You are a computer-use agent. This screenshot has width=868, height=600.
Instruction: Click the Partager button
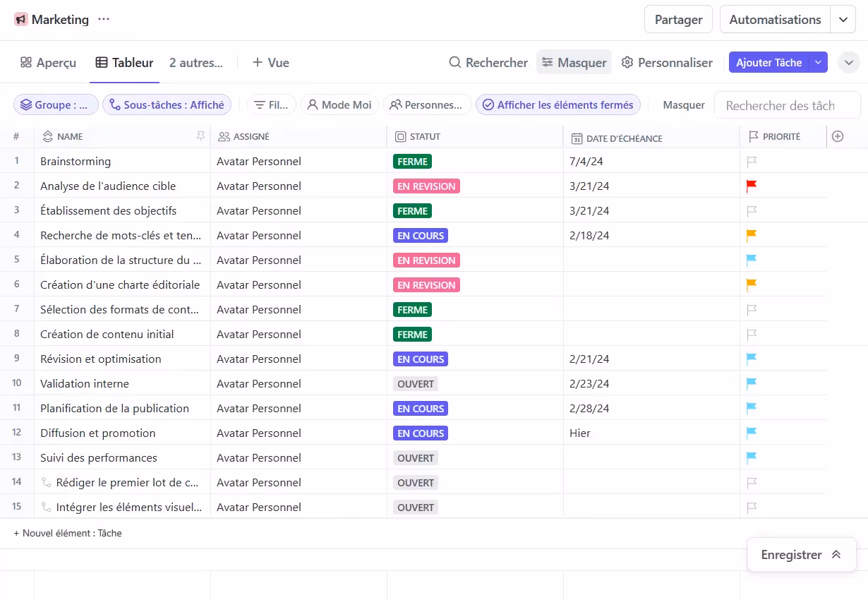[x=678, y=20]
